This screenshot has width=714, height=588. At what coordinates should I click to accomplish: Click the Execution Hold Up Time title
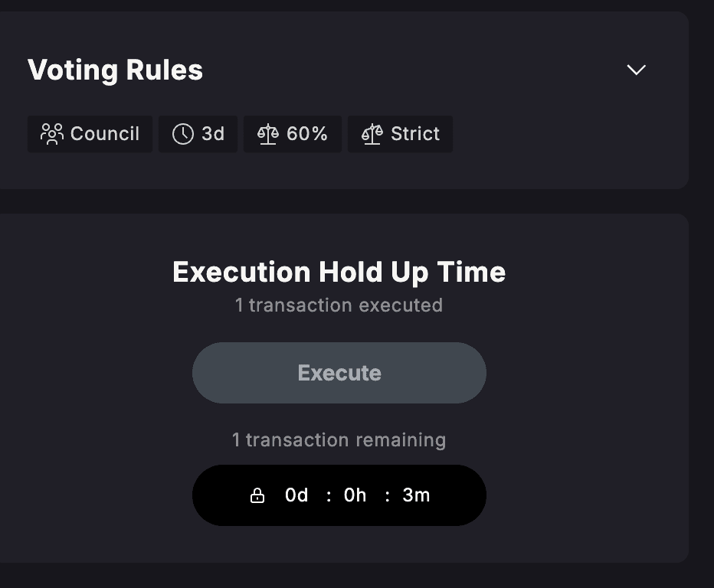coord(339,272)
